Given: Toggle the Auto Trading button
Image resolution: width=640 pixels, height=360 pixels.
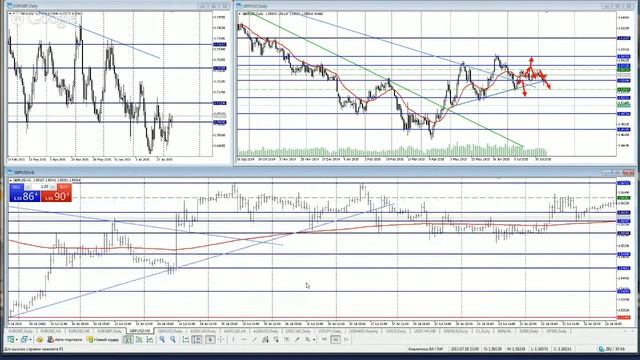Looking at the screenshot, I should pyautogui.click(x=65, y=339).
